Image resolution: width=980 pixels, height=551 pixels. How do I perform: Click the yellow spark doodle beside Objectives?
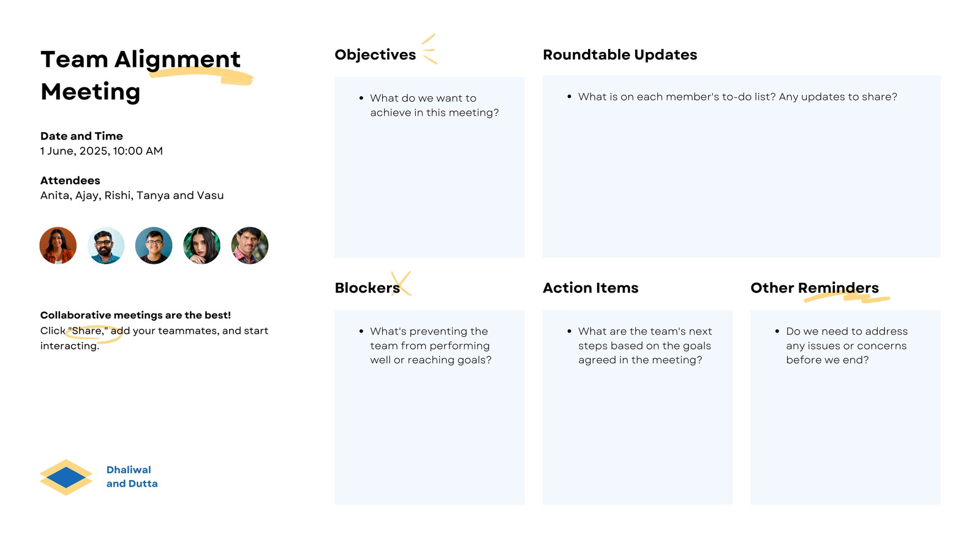coord(429,49)
